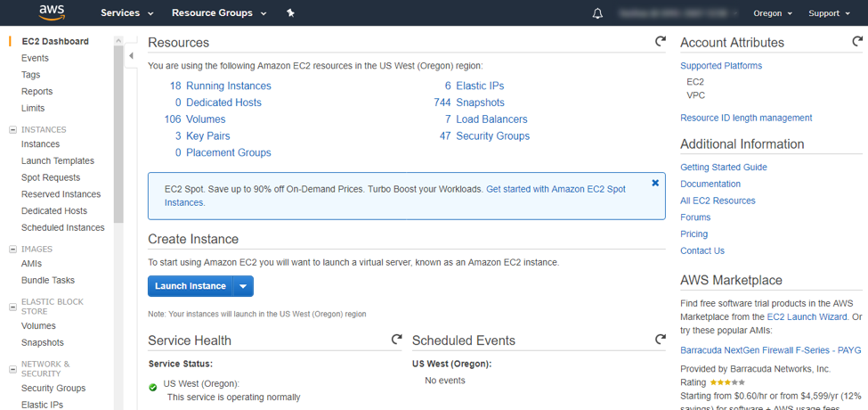Click the pin shortcuts icon in navbar
Image resolution: width=868 pixels, height=410 pixels.
pyautogui.click(x=290, y=12)
